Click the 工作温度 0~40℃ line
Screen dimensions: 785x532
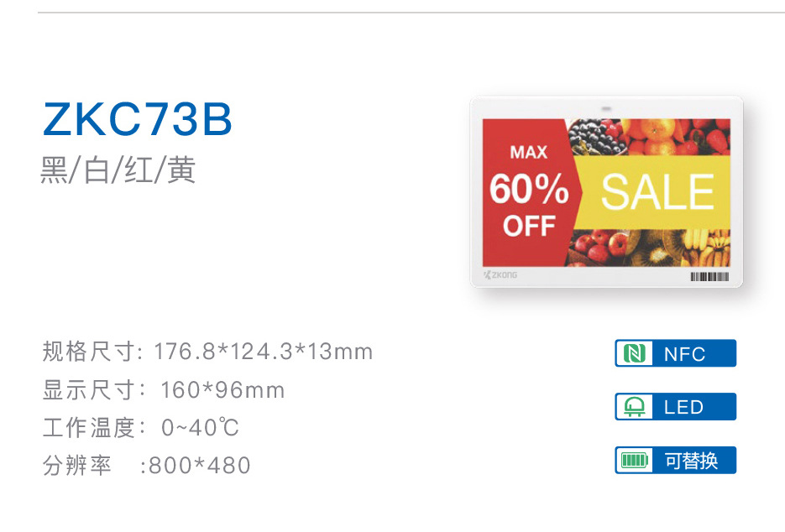point(141,427)
